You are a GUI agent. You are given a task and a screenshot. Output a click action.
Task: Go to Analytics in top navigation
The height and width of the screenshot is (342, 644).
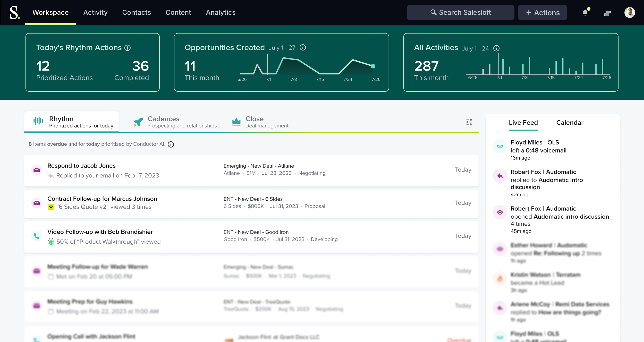[x=221, y=12]
